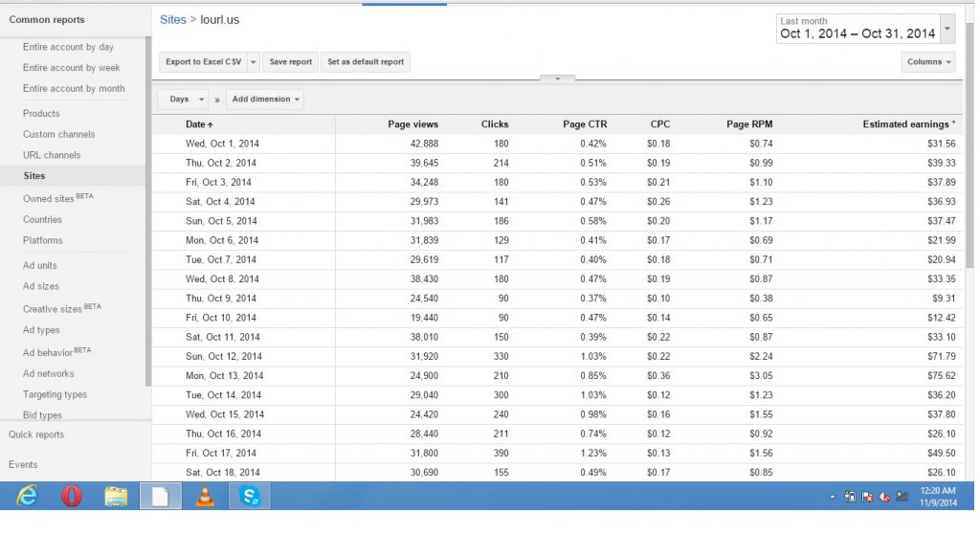Screen dimensions: 980x556
Task: Show hidden system tray icons arrow
Action: coord(833,498)
